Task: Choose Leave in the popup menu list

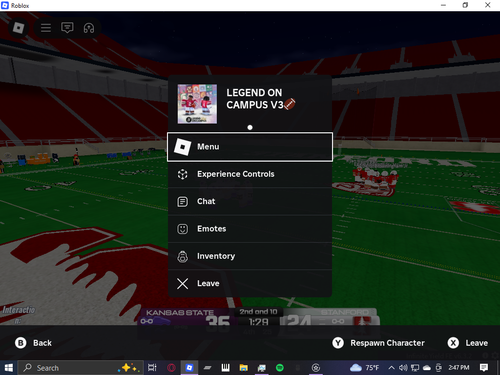Action: (250, 284)
